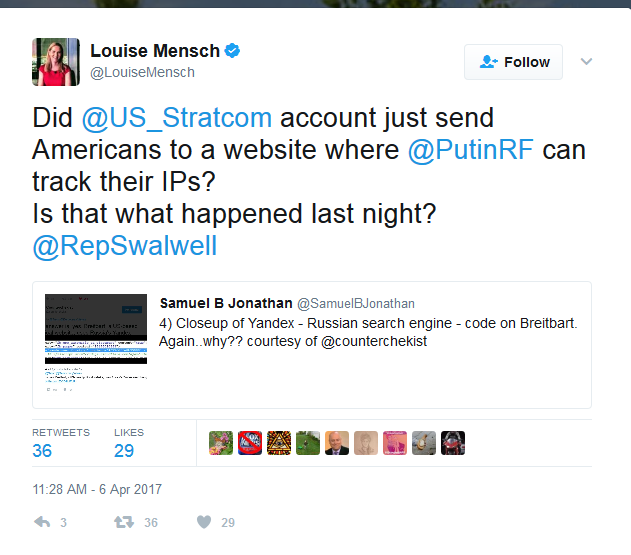631x555 pixels.
Task: Retweet using the retweet arrows icon
Action: [124, 522]
